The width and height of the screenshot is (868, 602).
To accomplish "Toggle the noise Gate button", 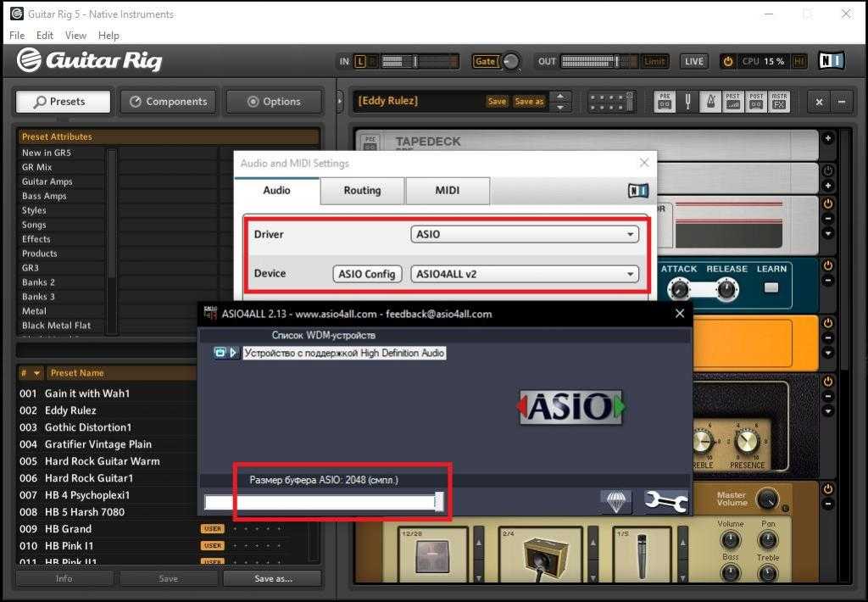I will [486, 61].
